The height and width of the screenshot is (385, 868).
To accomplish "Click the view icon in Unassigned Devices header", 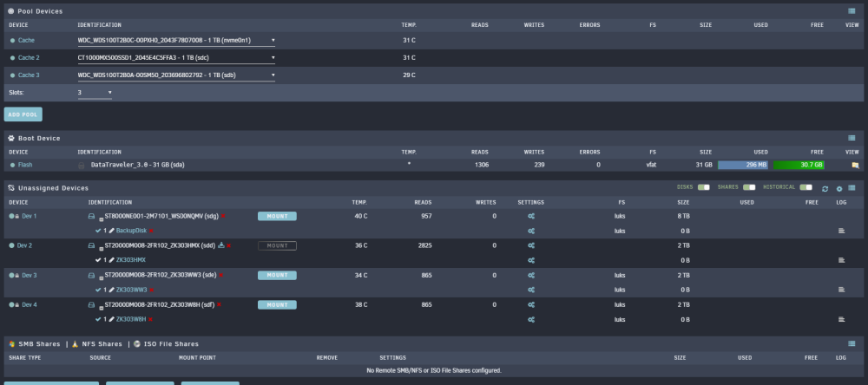I will [x=852, y=189].
